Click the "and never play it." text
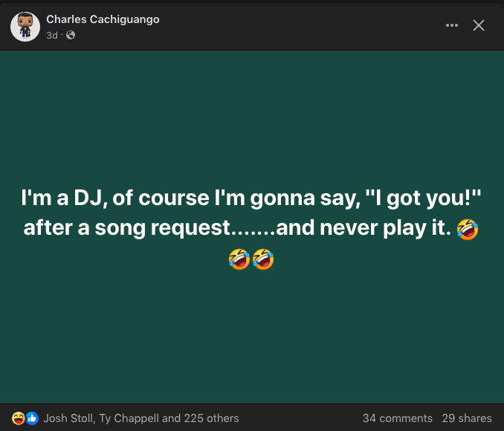The height and width of the screenshot is (431, 504). tap(363, 229)
